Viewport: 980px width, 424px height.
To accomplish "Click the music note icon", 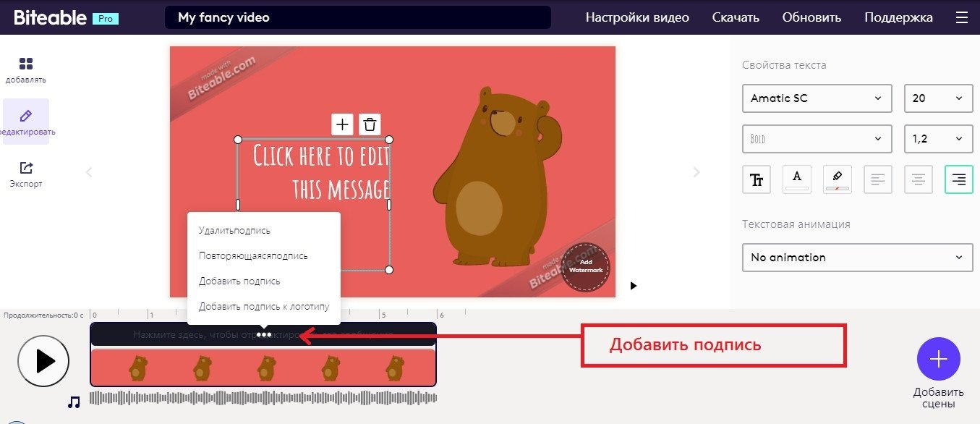I will (74, 402).
